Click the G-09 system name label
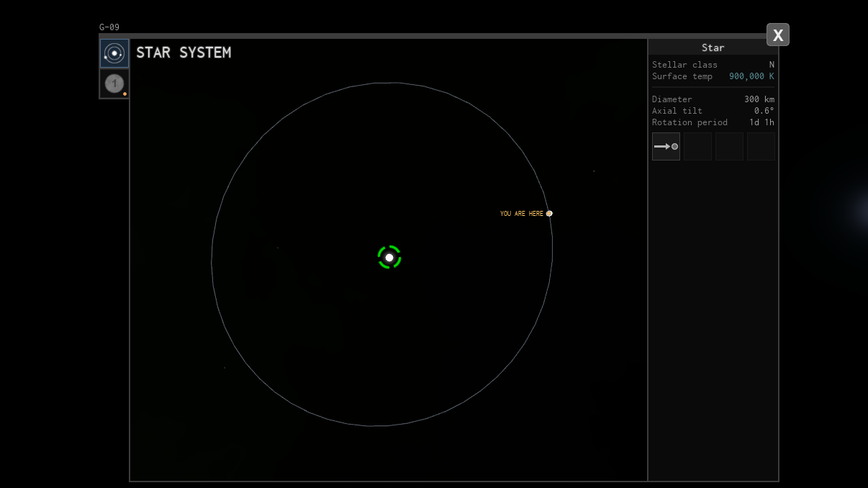The width and height of the screenshot is (868, 488). 109,27
